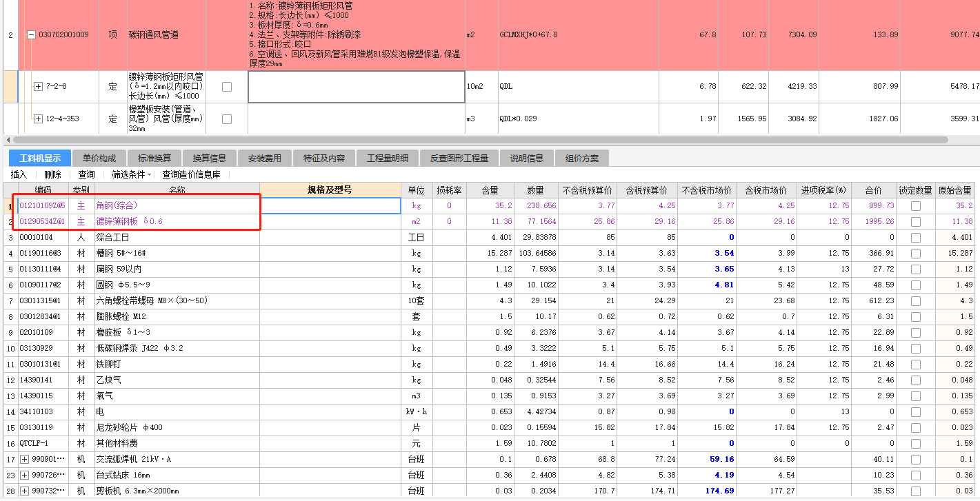Select the 铁铆钉 name cell

pos(177,364)
